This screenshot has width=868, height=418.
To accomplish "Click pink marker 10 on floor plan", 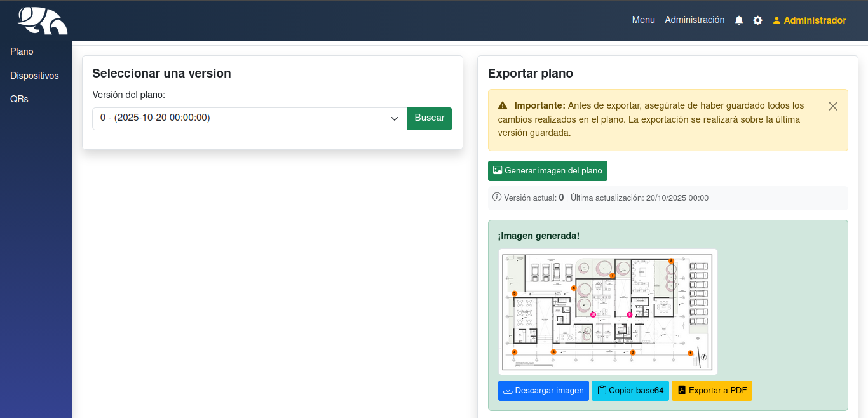I will click(593, 314).
